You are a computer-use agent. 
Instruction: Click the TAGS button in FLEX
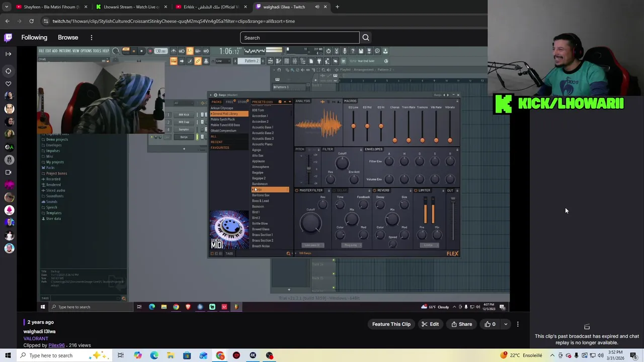229,253
